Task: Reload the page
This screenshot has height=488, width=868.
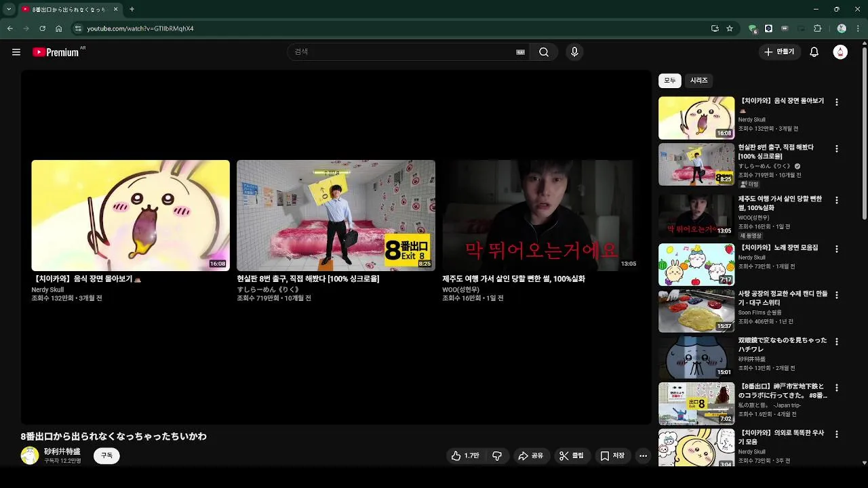Action: click(42, 28)
